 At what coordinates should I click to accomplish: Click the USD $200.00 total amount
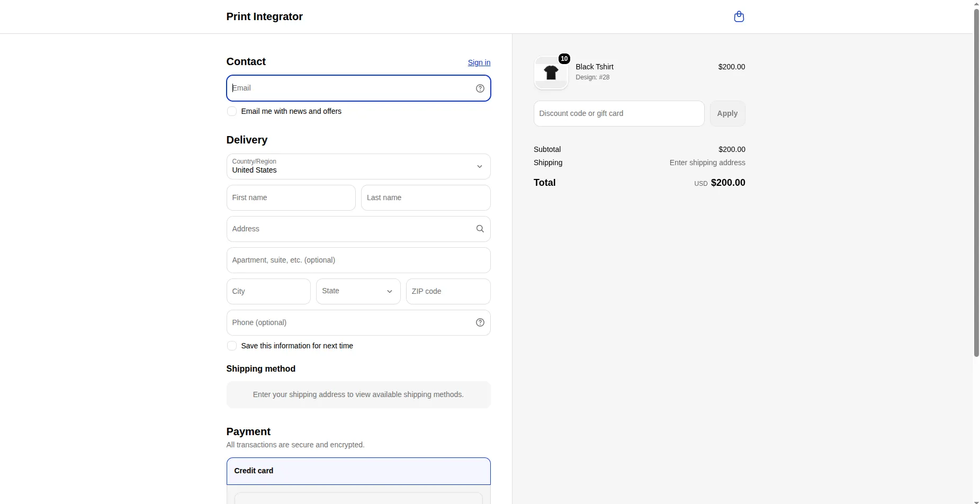click(x=720, y=183)
